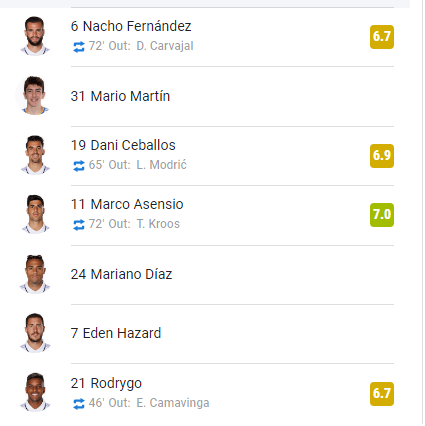The image size is (425, 426).
Task: Open the 19 Dani Ceballos player link
Action: click(123, 145)
